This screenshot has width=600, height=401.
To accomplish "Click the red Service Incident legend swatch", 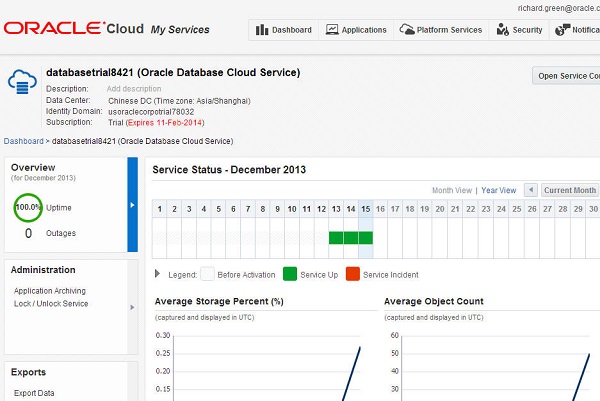I will click(353, 274).
